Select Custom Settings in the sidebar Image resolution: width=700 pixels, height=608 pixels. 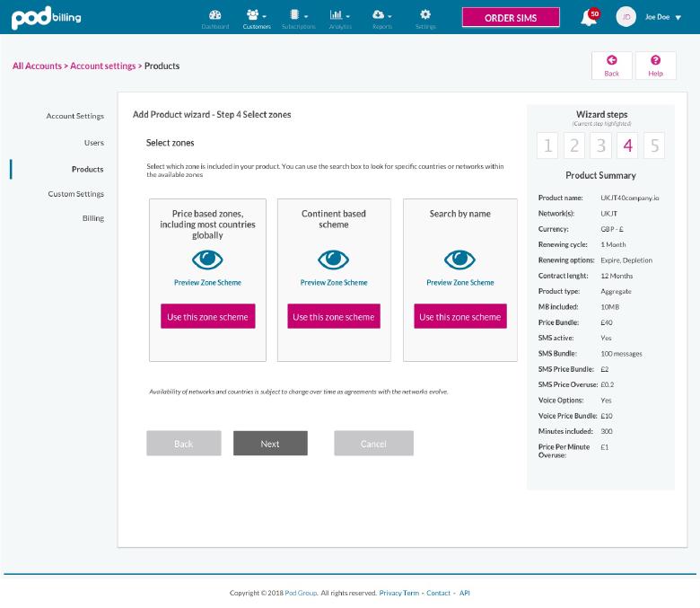76,194
